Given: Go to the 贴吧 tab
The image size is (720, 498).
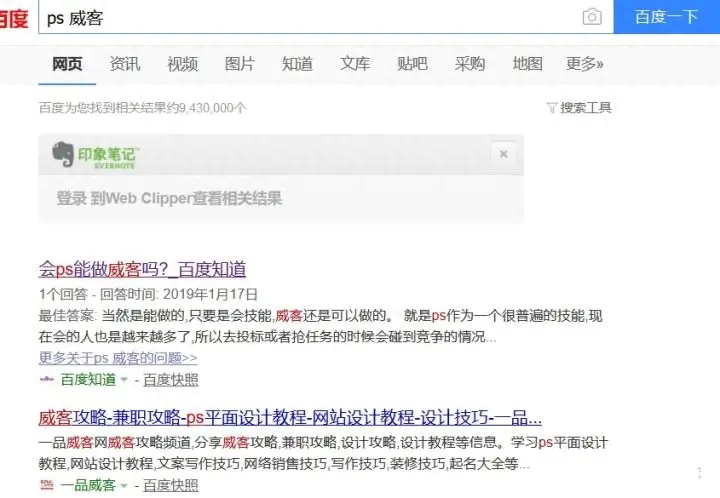Looking at the screenshot, I should [412, 64].
